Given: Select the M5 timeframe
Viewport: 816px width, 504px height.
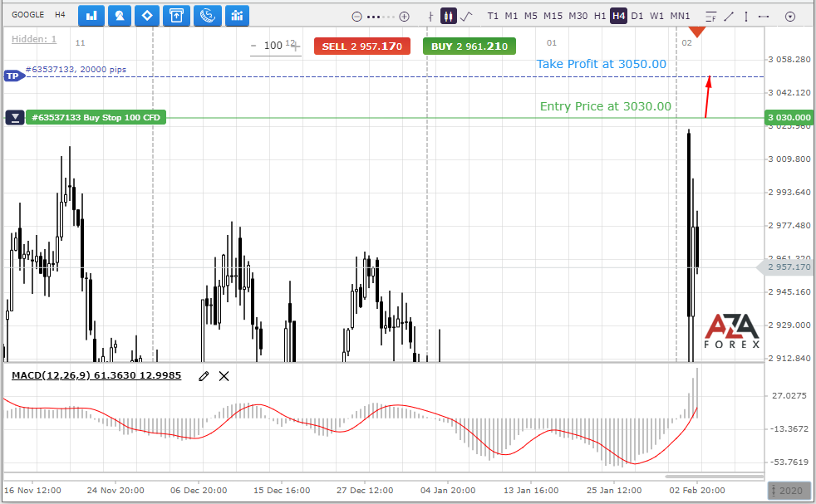Looking at the screenshot, I should [x=531, y=16].
